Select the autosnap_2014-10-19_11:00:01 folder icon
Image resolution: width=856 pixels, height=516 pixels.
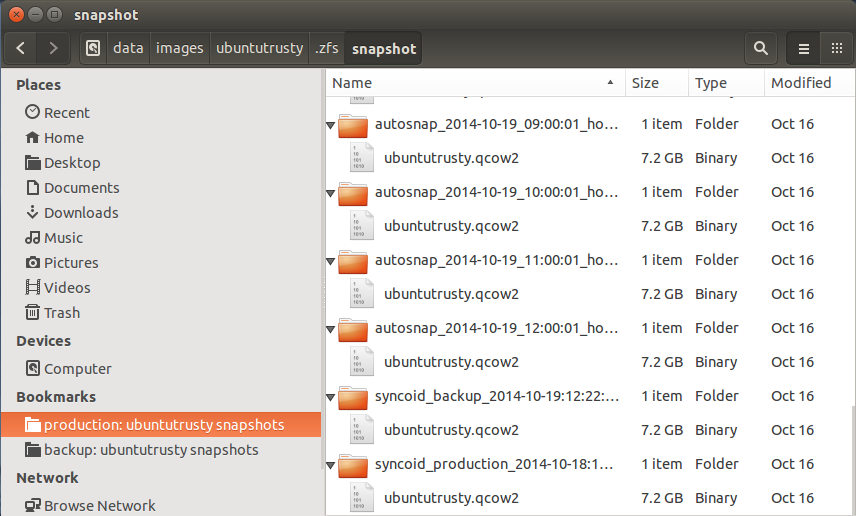(353, 261)
